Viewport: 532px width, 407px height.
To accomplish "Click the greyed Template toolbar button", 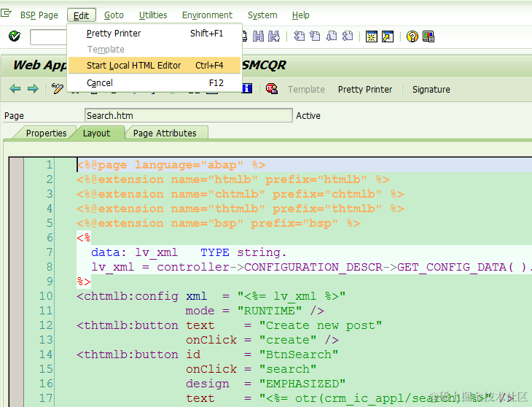I will (306, 89).
